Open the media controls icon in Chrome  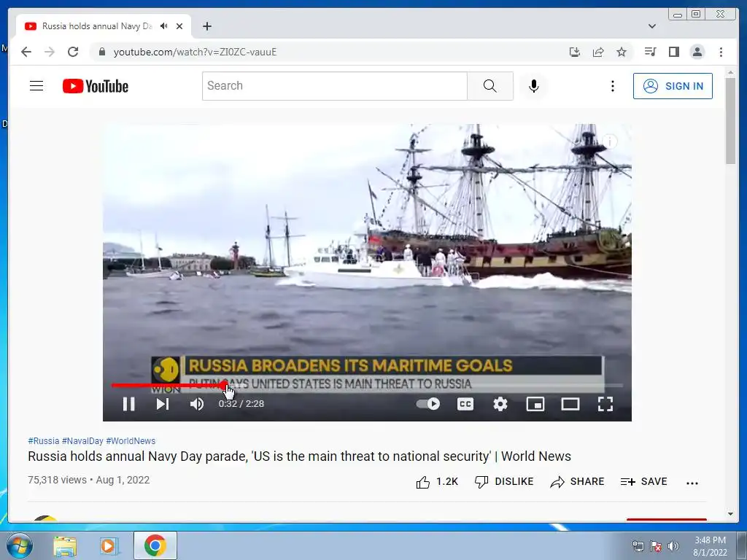[x=650, y=52]
